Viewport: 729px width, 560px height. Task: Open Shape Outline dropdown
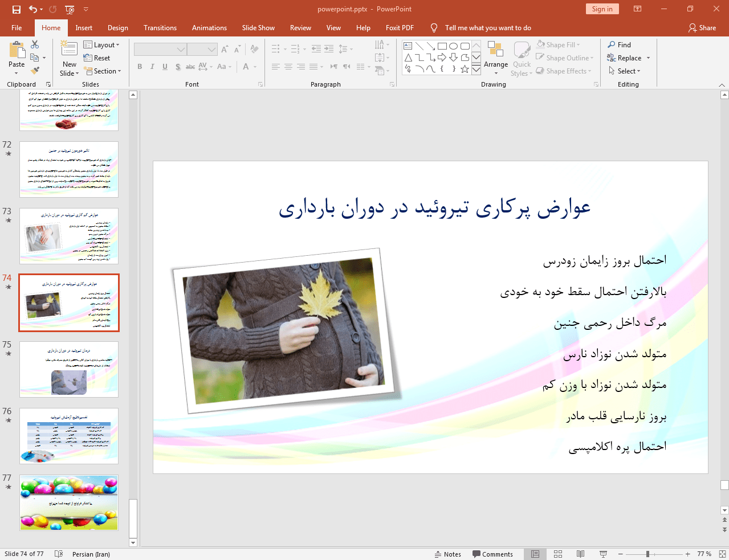[565, 58]
